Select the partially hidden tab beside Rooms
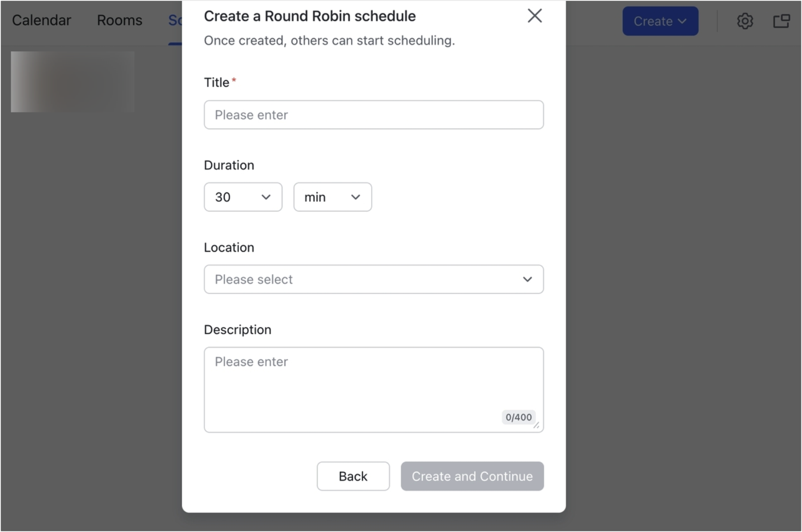Image resolution: width=802 pixels, height=532 pixels. point(175,21)
